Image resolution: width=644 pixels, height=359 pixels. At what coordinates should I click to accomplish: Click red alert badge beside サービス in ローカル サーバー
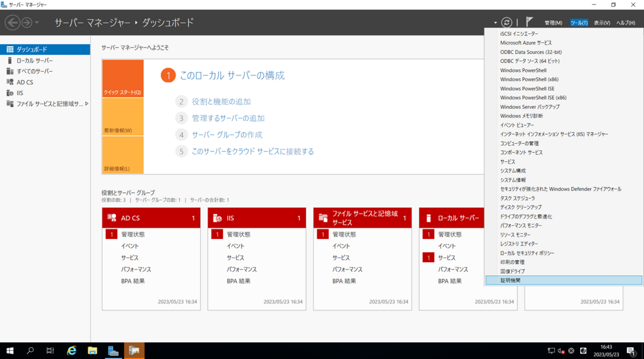click(428, 258)
